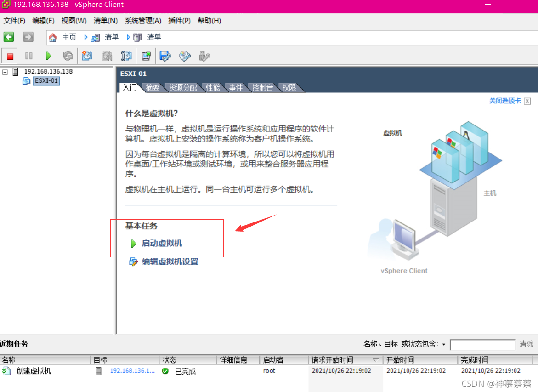Viewport: 538px width, 392px height.
Task: Click the vSphere Client title bar icon
Action: click(x=6, y=5)
